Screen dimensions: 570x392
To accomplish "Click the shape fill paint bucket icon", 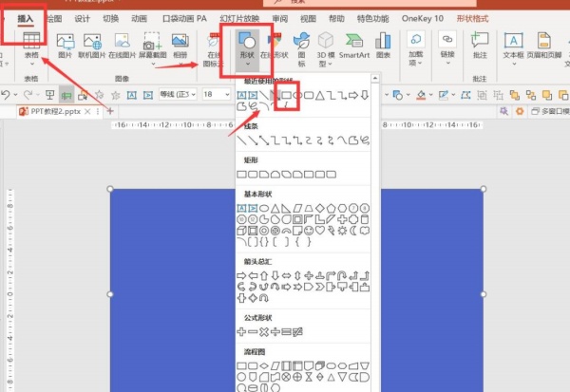I will 421,95.
